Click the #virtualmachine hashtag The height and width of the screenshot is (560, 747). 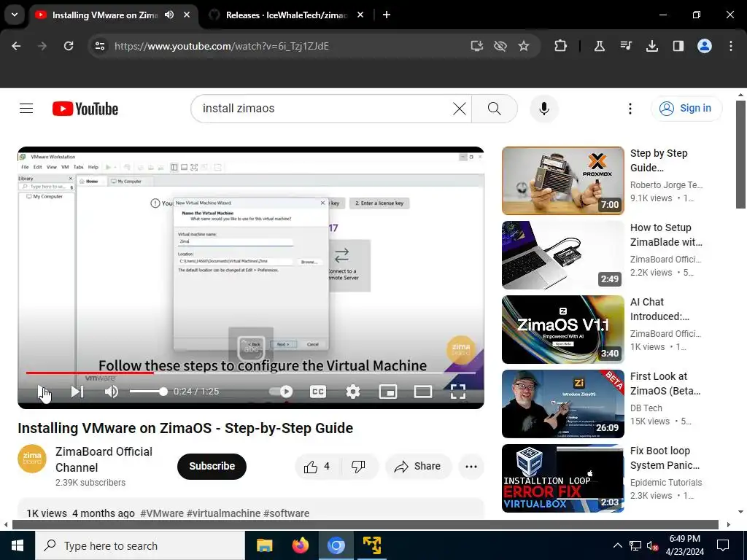223,513
